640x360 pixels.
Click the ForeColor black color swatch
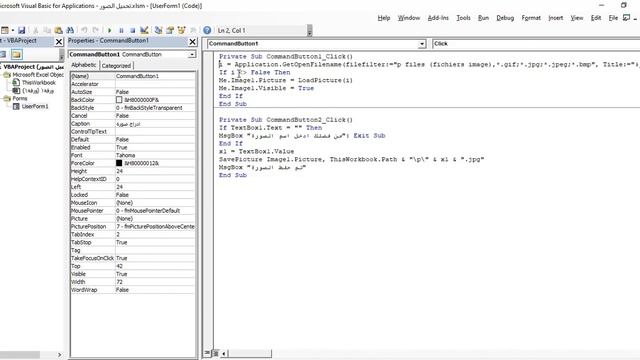pyautogui.click(x=119, y=163)
